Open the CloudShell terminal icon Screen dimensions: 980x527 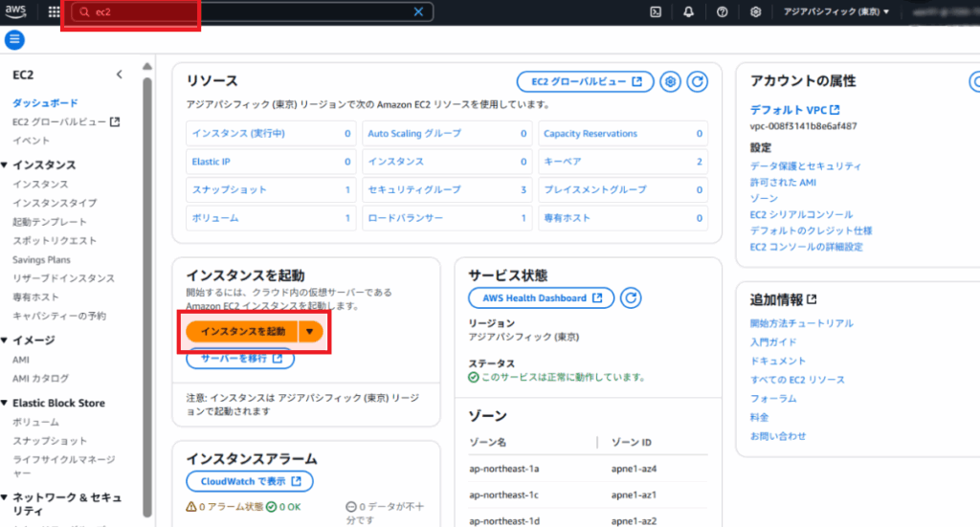[656, 12]
